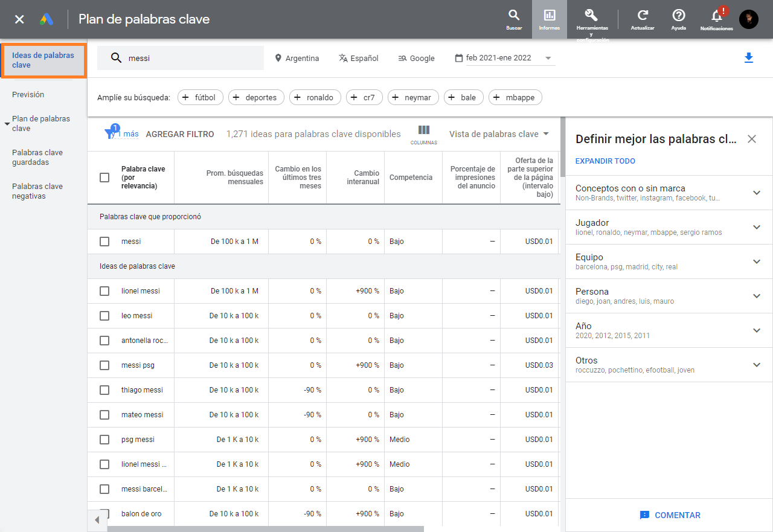The image size is (773, 532).
Task: Add the neymar keyword suggestion chip
Action: tap(413, 97)
